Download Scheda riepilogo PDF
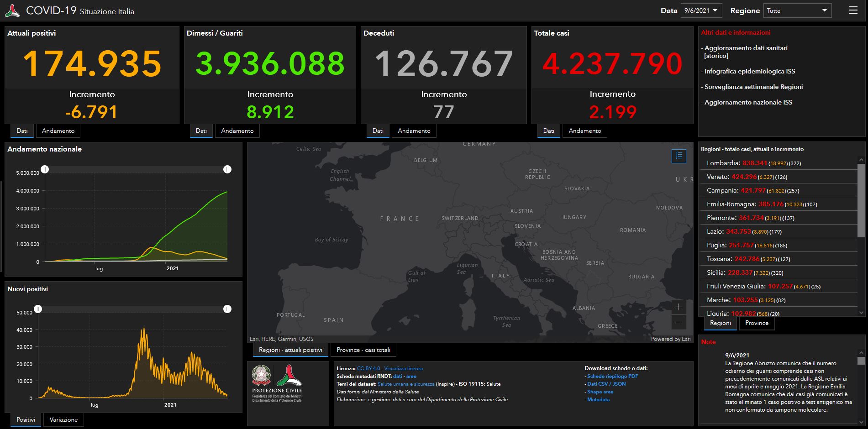 tap(612, 377)
